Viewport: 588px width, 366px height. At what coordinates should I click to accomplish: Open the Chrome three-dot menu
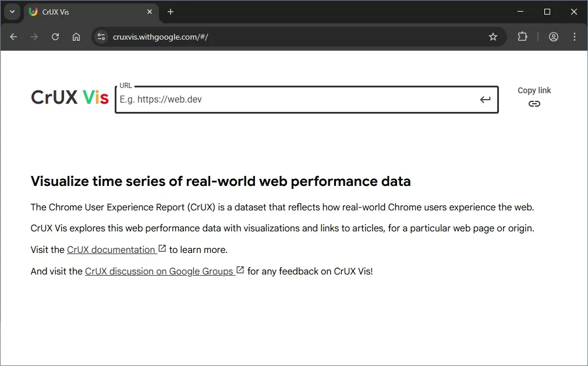click(575, 37)
